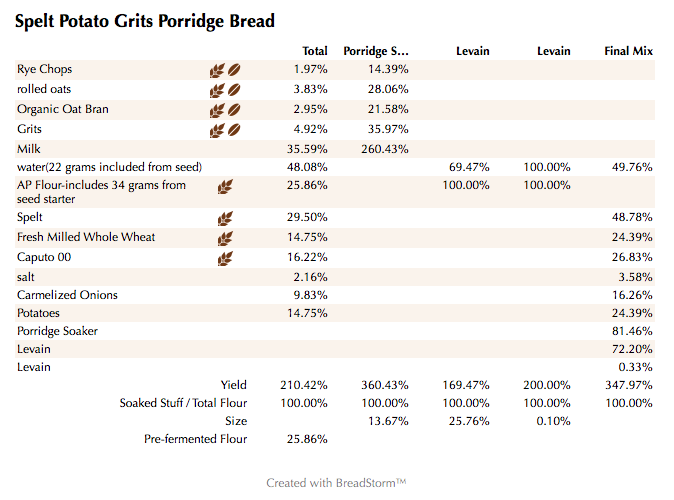Select the truncated "Porridge S…" column header
The image size is (674, 500).
(x=375, y=50)
